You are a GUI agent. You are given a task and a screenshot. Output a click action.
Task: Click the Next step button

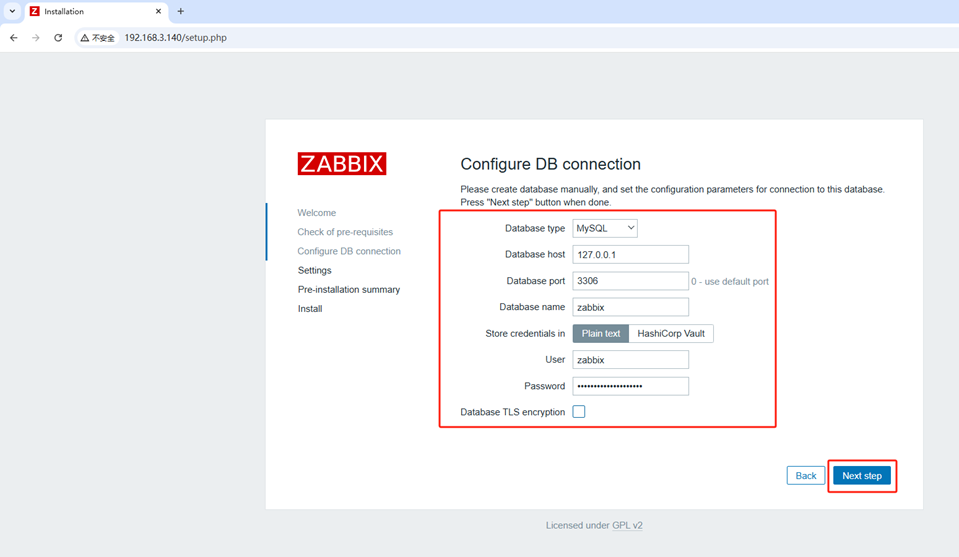coord(862,476)
